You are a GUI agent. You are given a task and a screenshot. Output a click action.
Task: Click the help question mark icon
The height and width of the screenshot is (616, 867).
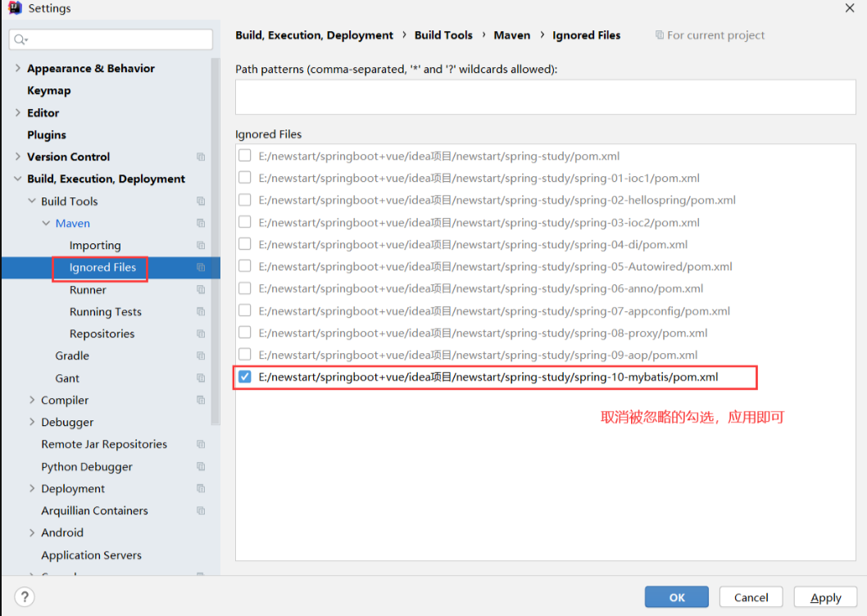coord(25,597)
